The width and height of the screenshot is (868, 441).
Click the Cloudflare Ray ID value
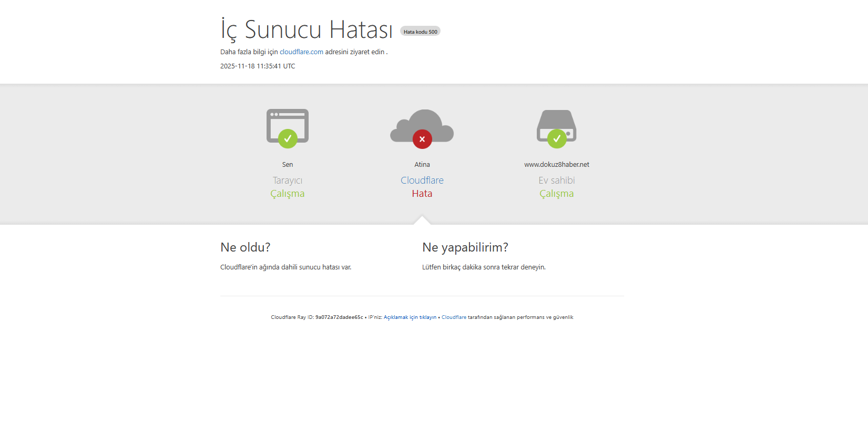click(x=339, y=317)
